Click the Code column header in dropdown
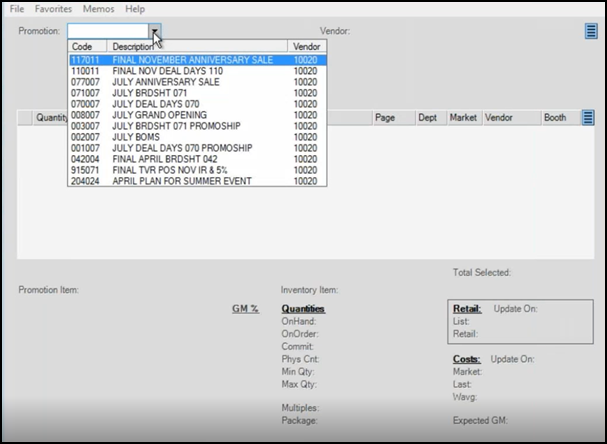 tap(86, 47)
